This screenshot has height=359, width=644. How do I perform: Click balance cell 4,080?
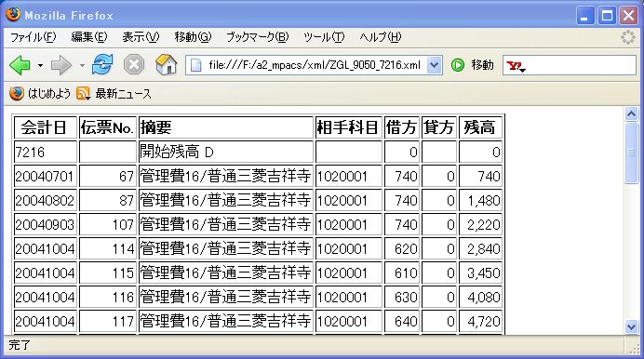pyautogui.click(x=480, y=297)
